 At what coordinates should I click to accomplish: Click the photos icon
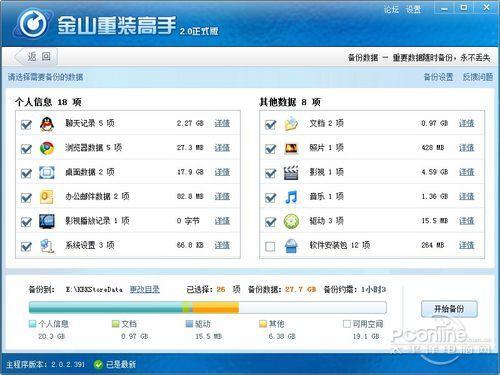click(x=291, y=148)
